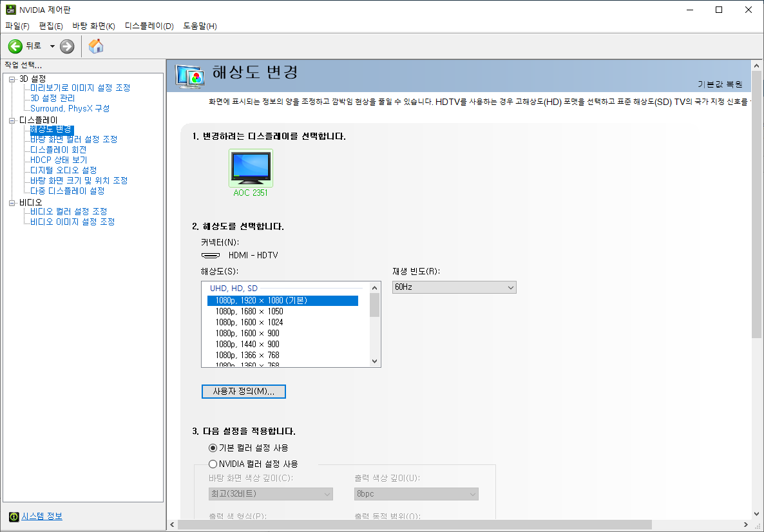This screenshot has width=764, height=532.
Task: Open the 바탕 화면(K) menu
Action: [93, 26]
